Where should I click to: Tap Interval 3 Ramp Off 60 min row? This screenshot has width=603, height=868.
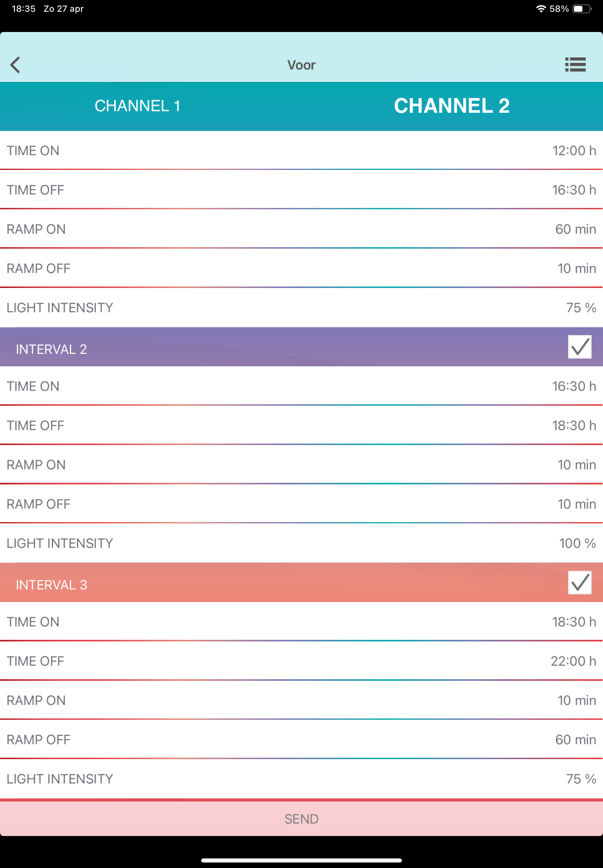pos(301,740)
